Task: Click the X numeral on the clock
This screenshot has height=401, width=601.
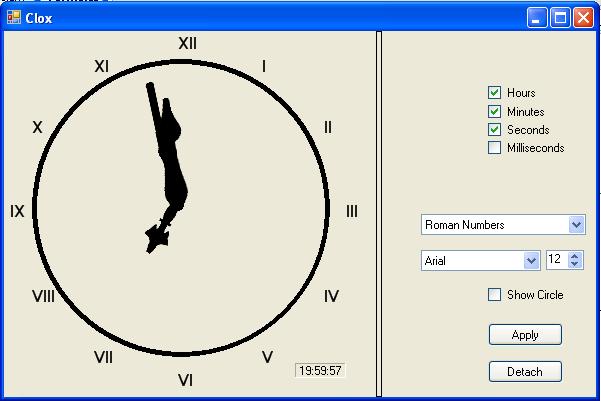Action: (x=37, y=127)
